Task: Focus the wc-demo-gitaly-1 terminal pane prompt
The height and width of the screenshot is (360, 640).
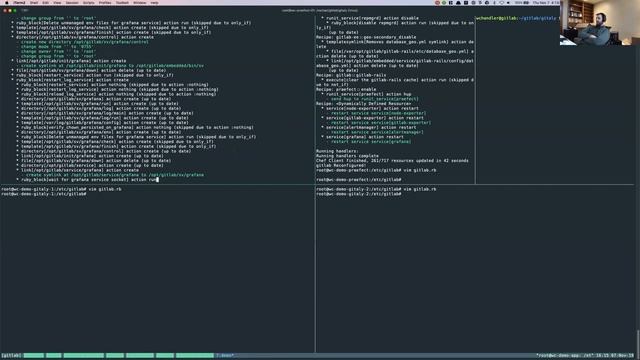Action: tap(44, 194)
